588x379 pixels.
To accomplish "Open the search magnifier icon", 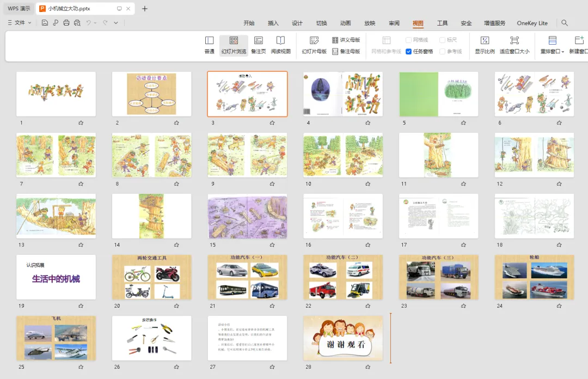I will tap(565, 23).
